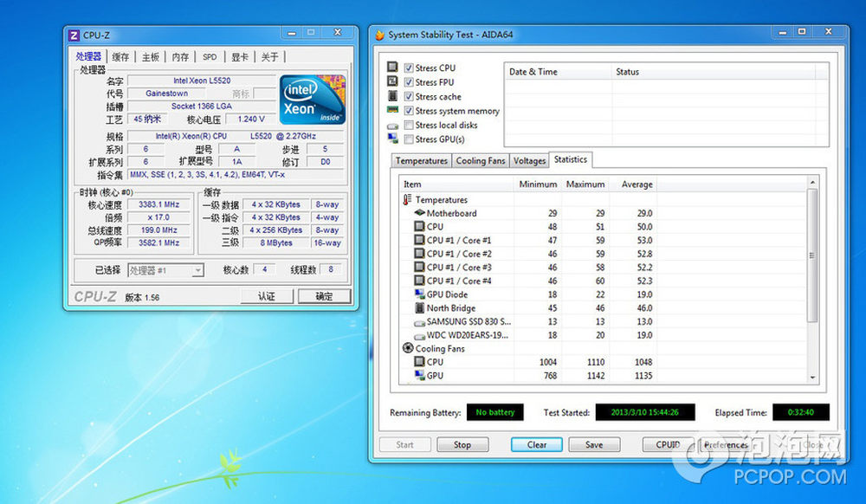Turn off Stress system memory
866x504 pixels.
click(409, 111)
